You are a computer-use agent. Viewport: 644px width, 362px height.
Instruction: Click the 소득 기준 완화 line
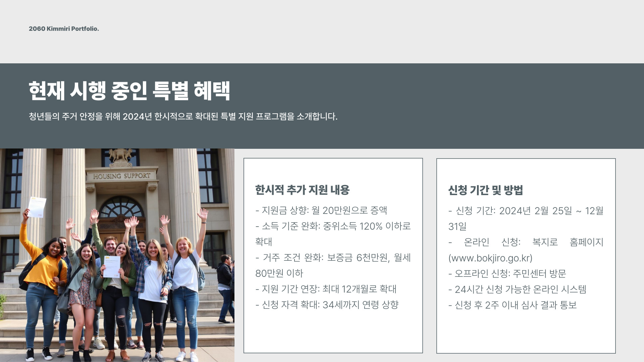[x=333, y=226]
